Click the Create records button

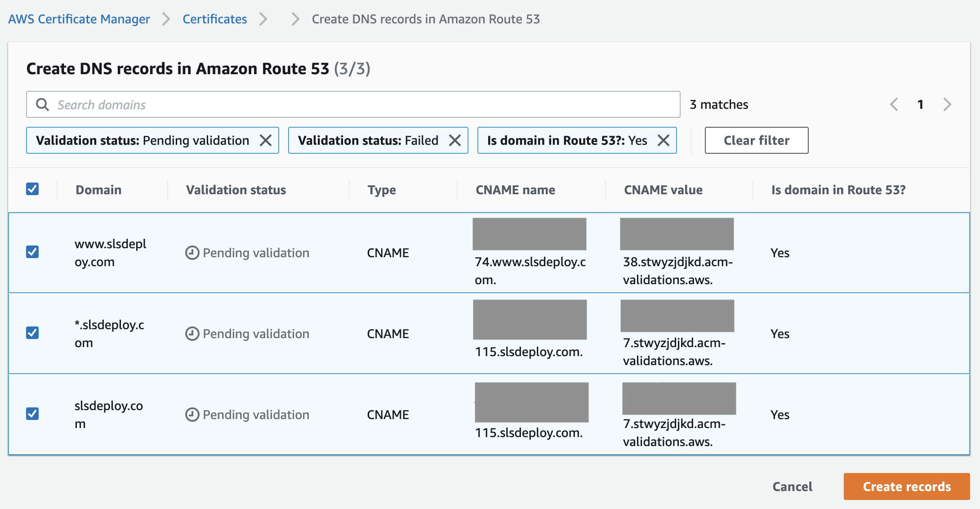pyautogui.click(x=907, y=487)
